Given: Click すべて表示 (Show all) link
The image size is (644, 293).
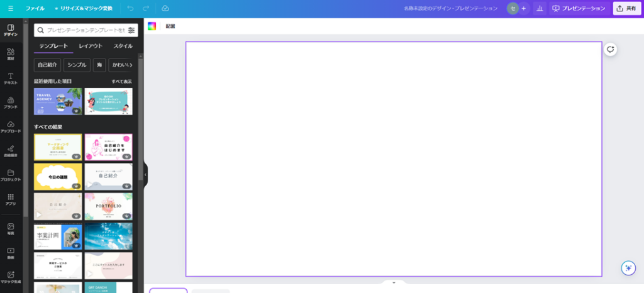Looking at the screenshot, I should click(x=121, y=81).
